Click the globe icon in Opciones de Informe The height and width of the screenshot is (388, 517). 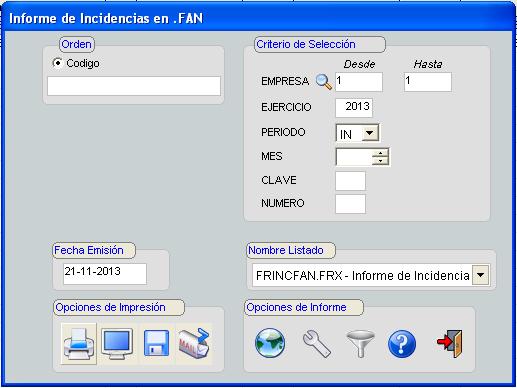coord(270,343)
